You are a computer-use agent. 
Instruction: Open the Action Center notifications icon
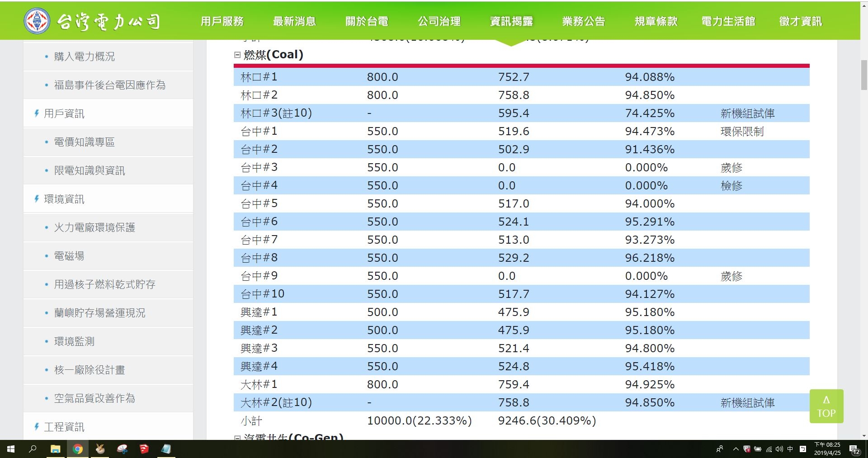point(855,449)
